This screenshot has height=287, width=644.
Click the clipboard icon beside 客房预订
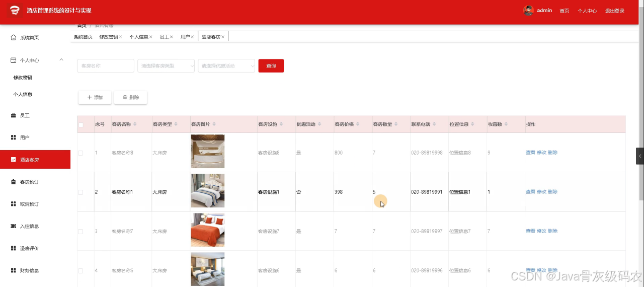(x=14, y=182)
